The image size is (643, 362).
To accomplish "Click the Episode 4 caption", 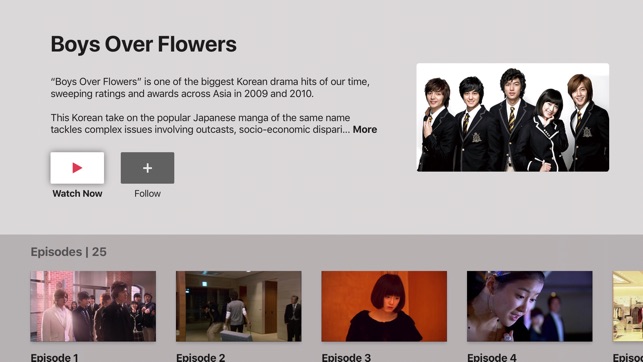I will 492,357.
